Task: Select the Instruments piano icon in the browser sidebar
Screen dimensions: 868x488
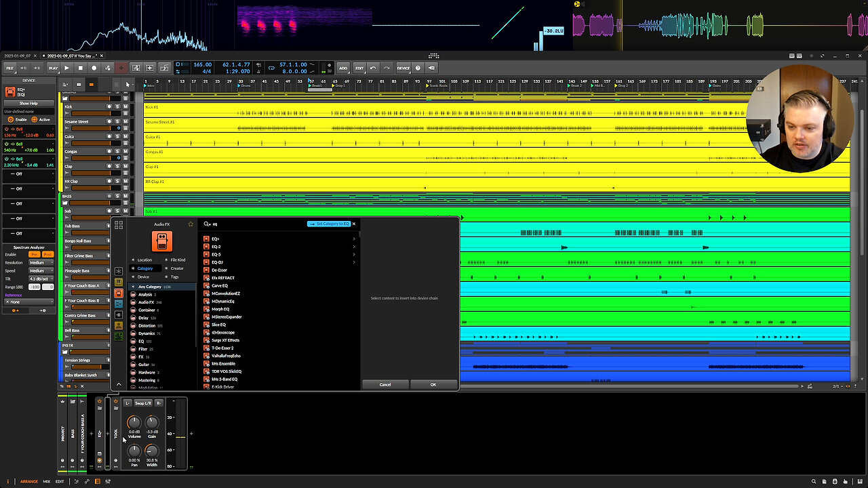Action: pos(119,282)
